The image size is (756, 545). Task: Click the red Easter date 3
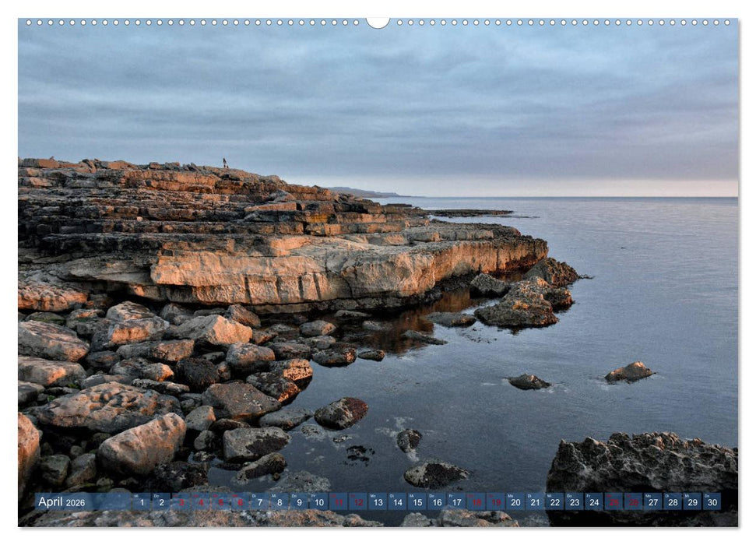181,505
